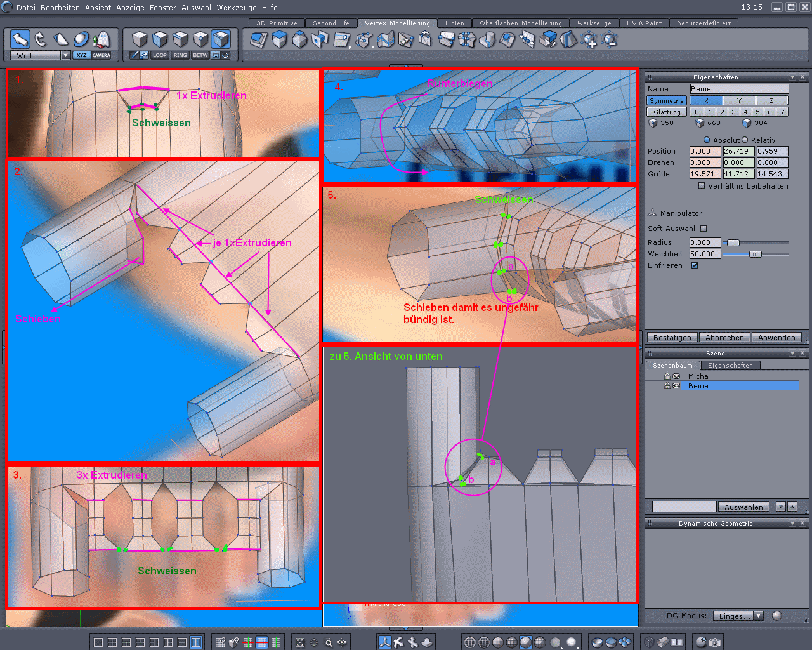Click the sphere with plus sign icon
This screenshot has width=812, height=650.
click(x=589, y=40)
